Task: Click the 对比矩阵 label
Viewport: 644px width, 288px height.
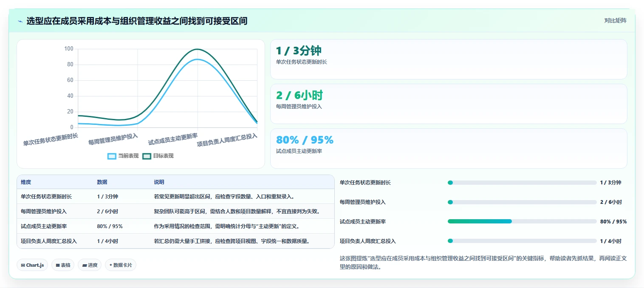Action: coord(615,20)
